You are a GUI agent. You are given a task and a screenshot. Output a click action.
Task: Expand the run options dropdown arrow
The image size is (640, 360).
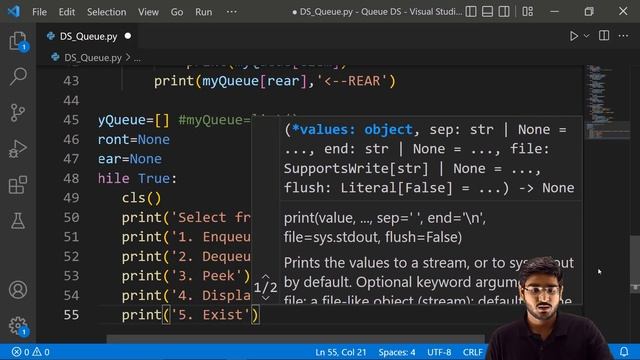[x=587, y=36]
